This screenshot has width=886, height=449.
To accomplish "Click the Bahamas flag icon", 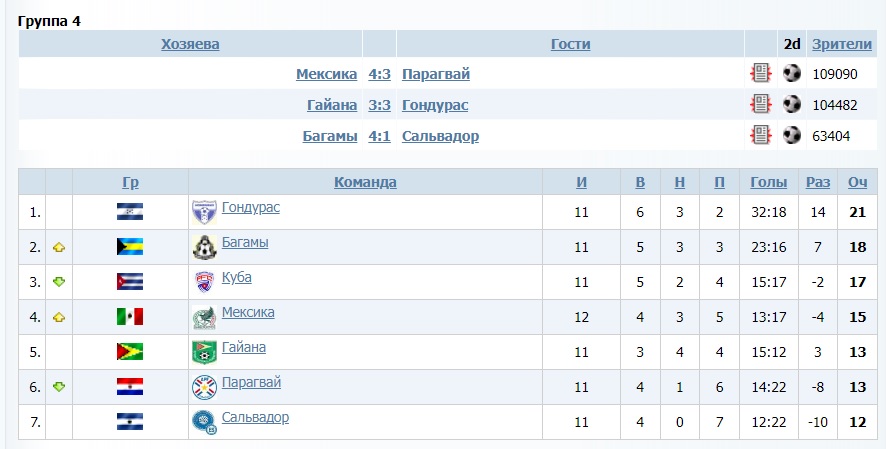I will pyautogui.click(x=130, y=247).
